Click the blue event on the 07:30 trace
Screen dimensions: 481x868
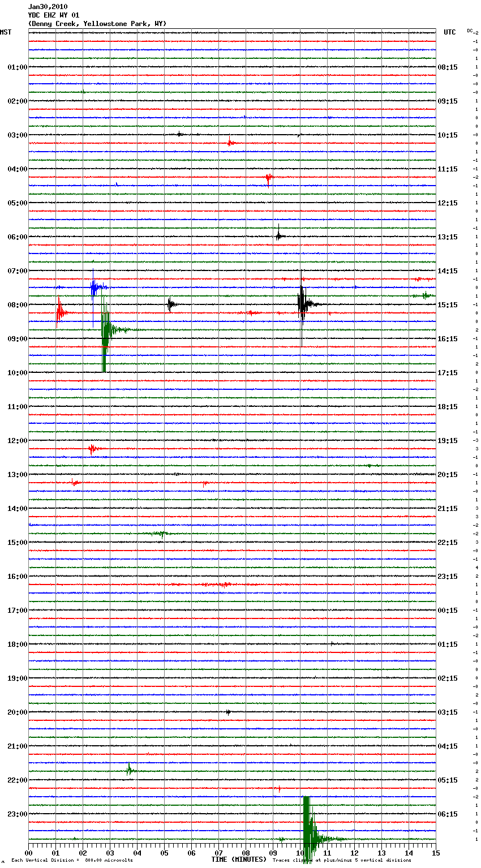[x=95, y=287]
